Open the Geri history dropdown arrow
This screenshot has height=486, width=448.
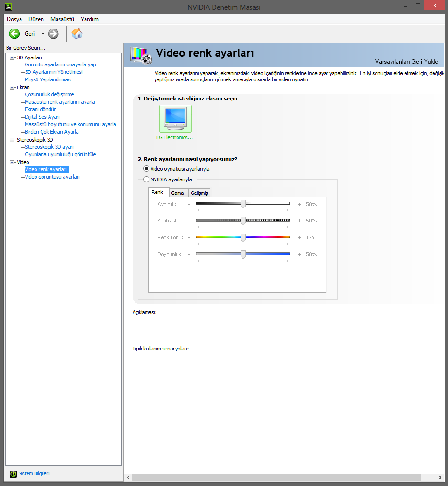point(43,34)
